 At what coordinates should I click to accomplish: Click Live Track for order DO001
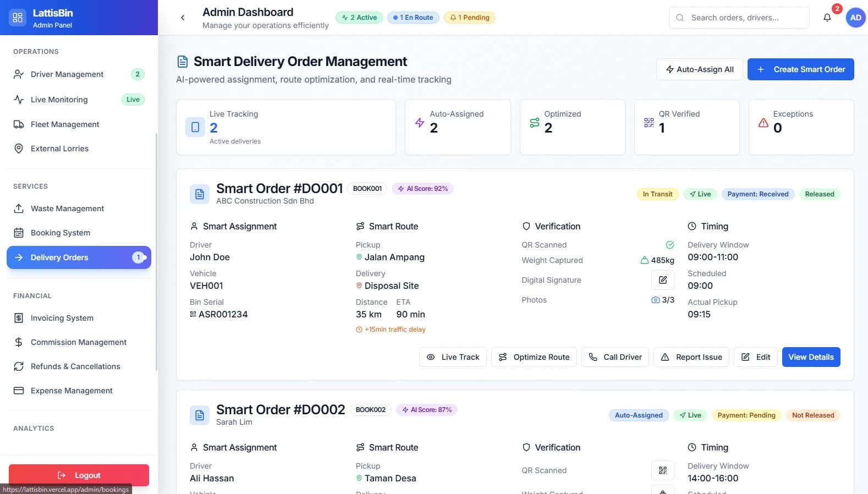click(453, 357)
